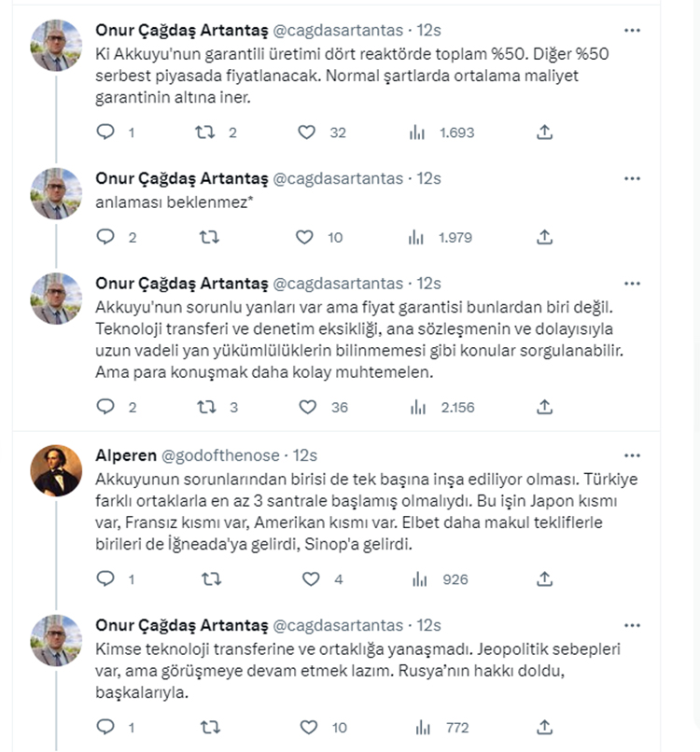Screen dimensions: 700x752
Task: Retweet the "Kimse teknoloji transferine" tweet
Action: pos(210,727)
